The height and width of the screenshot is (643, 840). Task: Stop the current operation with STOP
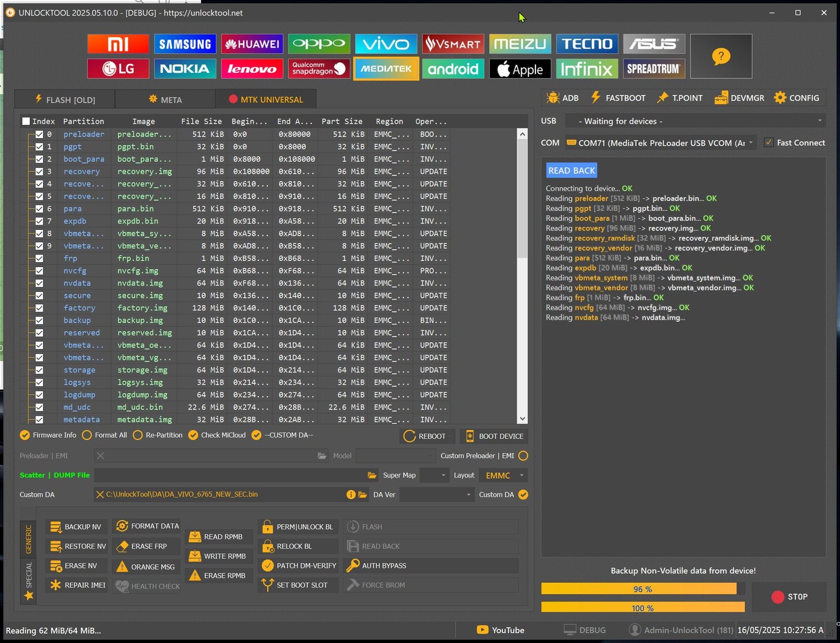coord(789,597)
